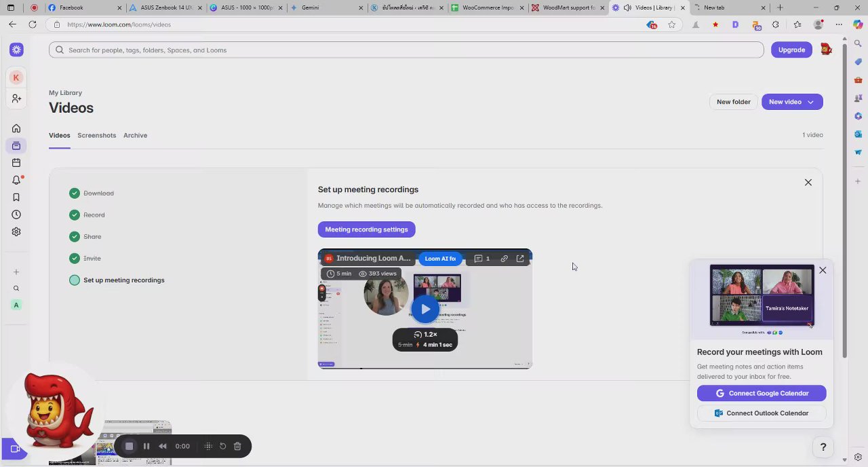Pause the Loom recording
Image resolution: width=868 pixels, height=467 pixels.
click(x=146, y=446)
